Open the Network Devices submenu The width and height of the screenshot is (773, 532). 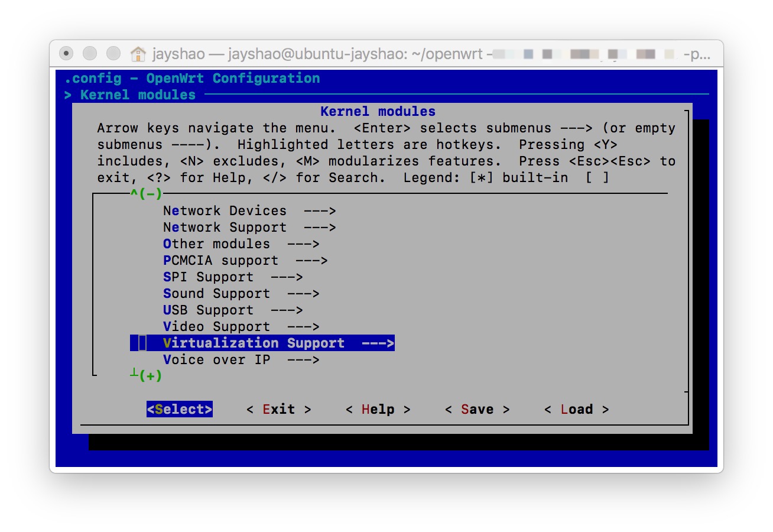(225, 211)
